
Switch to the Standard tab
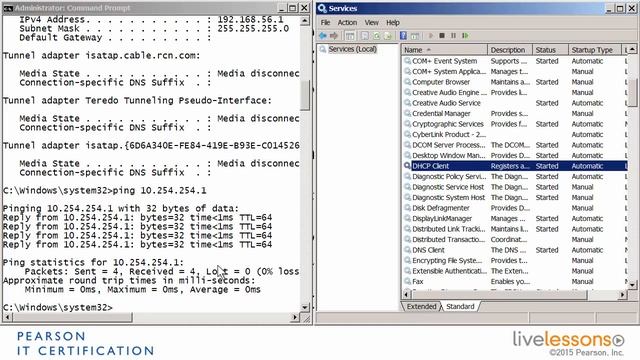[x=460, y=307]
